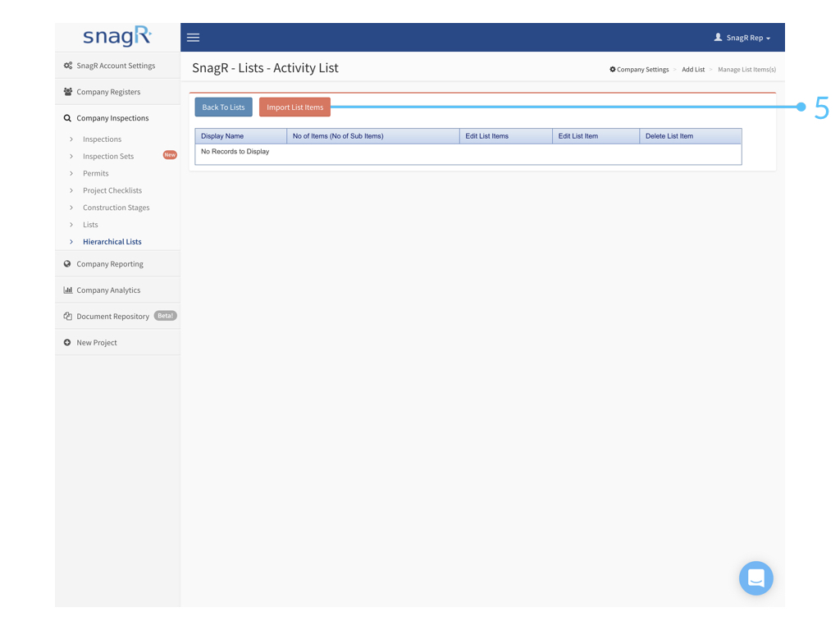
Task: Click Manage List Items(s) breadcrumb text
Action: [746, 69]
